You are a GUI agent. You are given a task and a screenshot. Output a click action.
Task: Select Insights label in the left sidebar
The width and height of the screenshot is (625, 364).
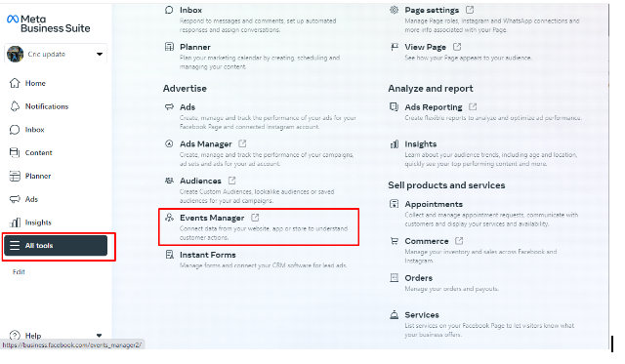click(38, 222)
